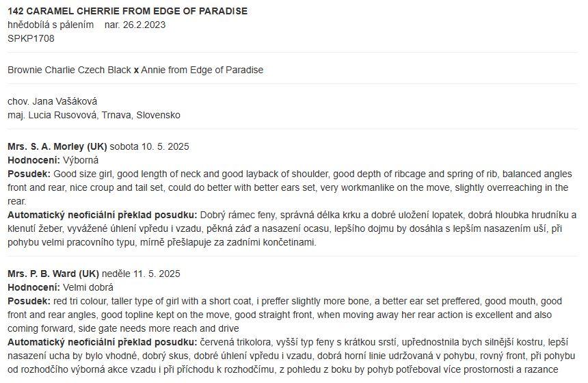Click the registration number SPKP1708
The width and height of the screenshot is (588, 383).
(x=31, y=38)
